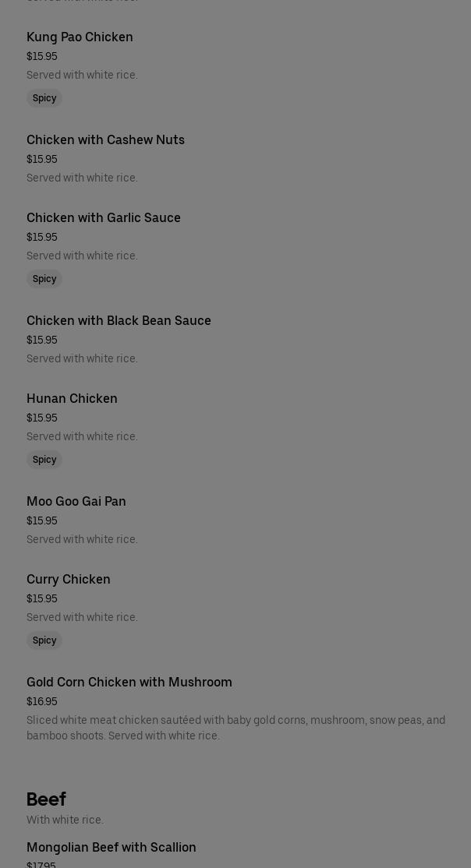The image size is (471, 868).
Task: Click the Spicy tag under Curry Chicken
Action: tap(44, 640)
